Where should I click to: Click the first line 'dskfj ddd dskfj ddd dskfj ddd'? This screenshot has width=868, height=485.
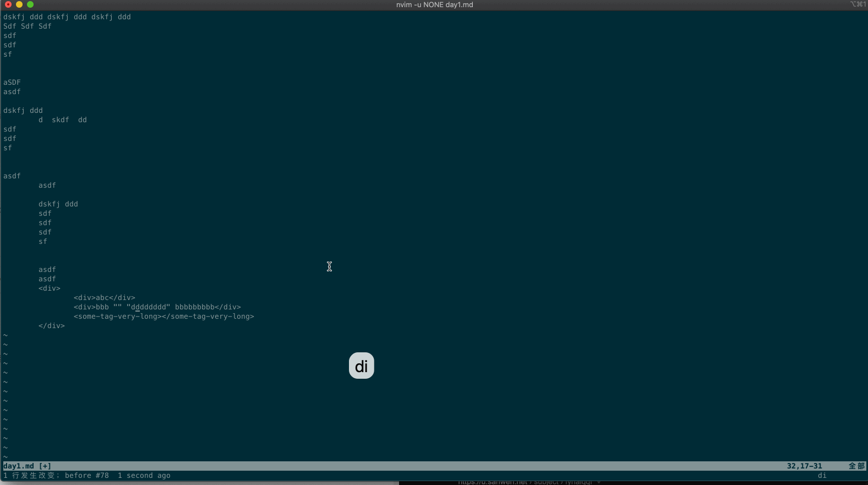coord(67,17)
